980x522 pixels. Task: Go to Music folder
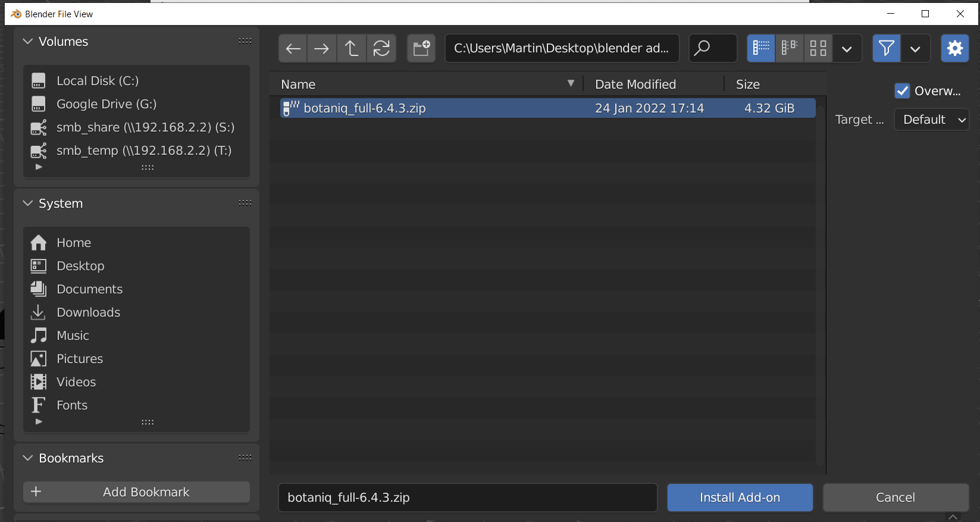[136, 336]
